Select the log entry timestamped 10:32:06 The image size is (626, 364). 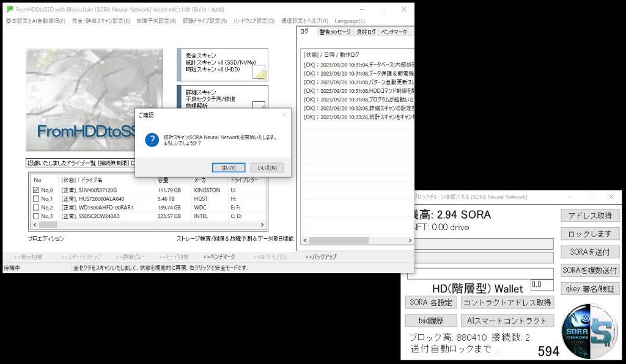(358, 109)
